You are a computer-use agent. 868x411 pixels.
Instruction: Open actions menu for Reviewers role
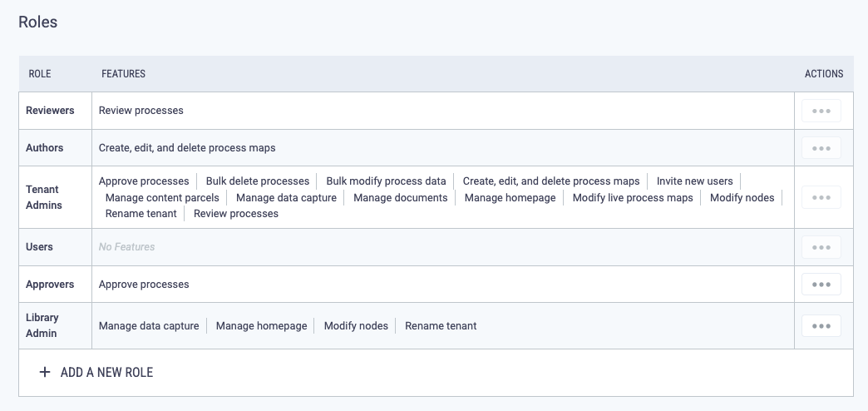[821, 111]
